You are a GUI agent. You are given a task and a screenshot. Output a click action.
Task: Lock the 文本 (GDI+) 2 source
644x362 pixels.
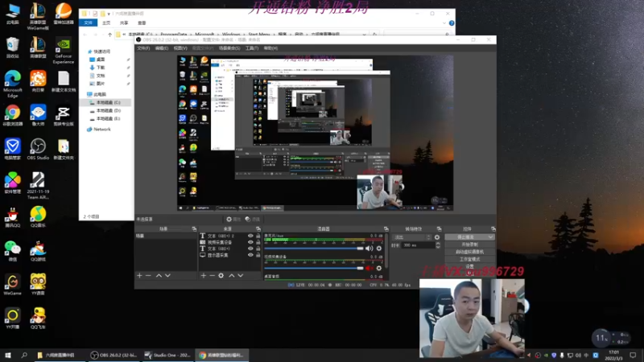point(258,236)
